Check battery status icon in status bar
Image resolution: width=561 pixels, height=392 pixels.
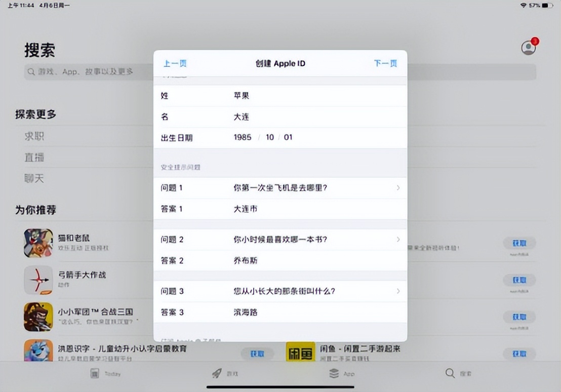click(547, 5)
